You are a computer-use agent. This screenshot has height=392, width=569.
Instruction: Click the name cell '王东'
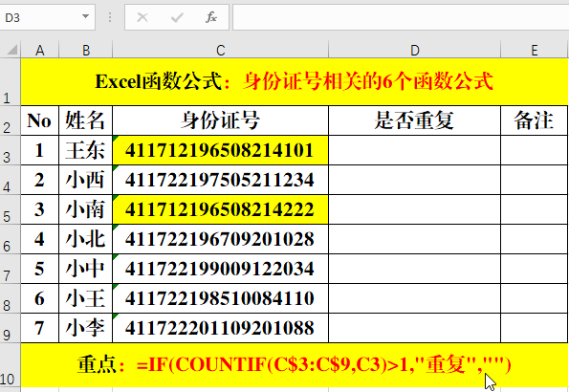click(x=86, y=151)
